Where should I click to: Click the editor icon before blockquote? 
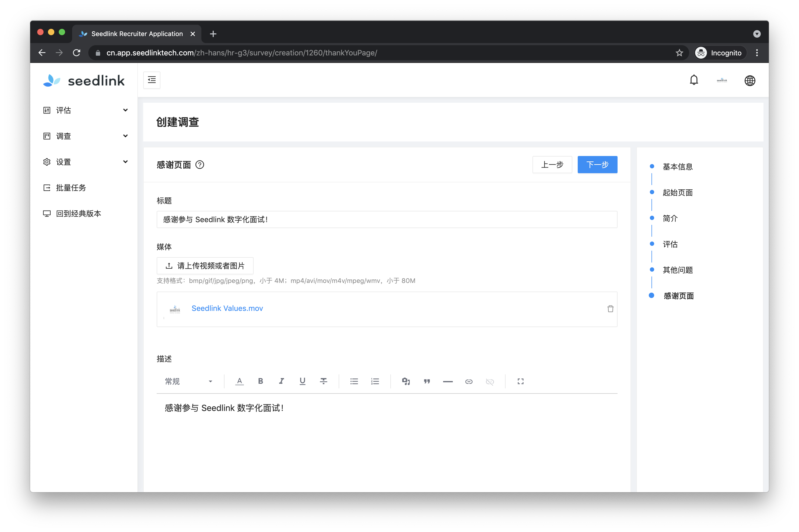[x=406, y=381]
